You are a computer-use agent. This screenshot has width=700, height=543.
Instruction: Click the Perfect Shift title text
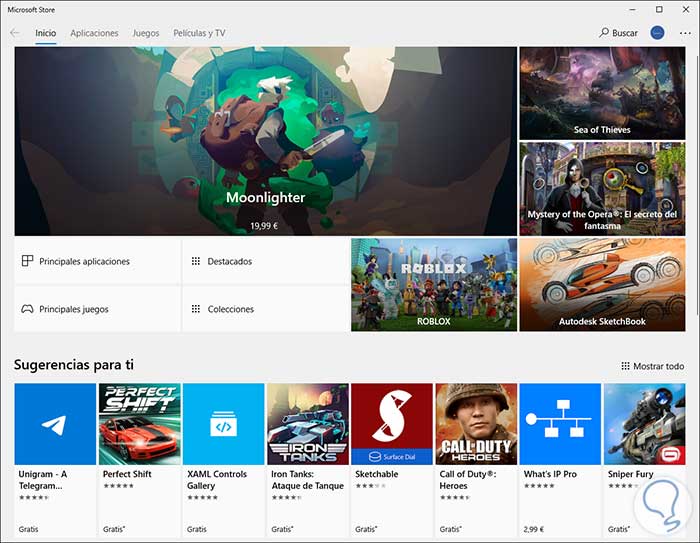[127, 474]
